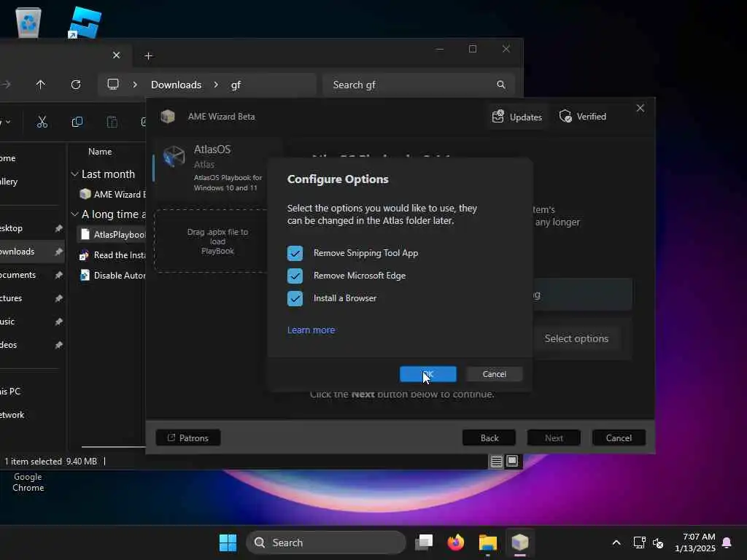Launch Firefox from the taskbar
Screen dimensions: 747x560
click(456, 542)
